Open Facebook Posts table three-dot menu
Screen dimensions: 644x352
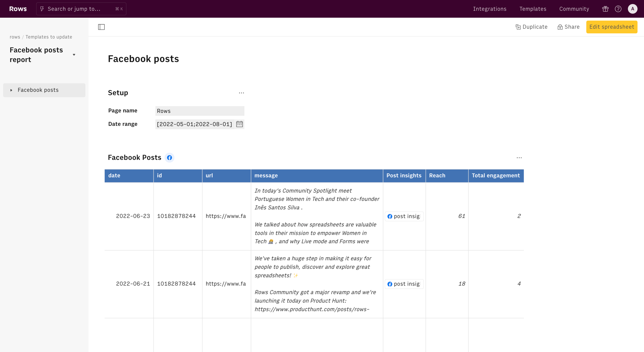click(x=519, y=158)
